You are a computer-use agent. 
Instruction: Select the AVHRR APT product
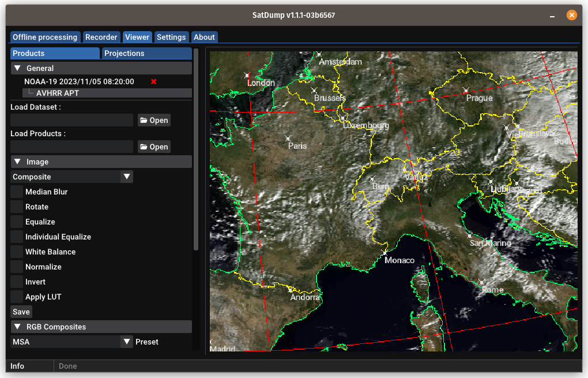107,93
